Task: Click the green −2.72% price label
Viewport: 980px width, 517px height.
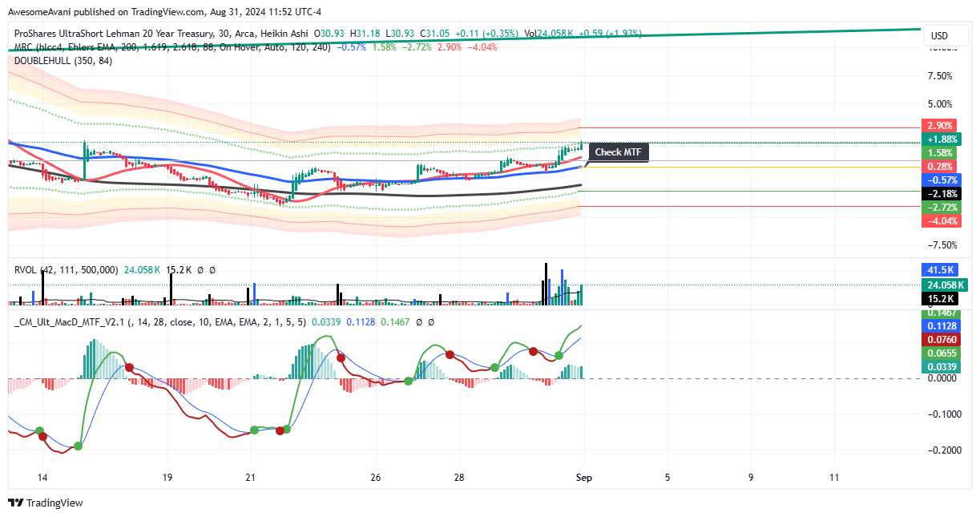Action: (942, 207)
